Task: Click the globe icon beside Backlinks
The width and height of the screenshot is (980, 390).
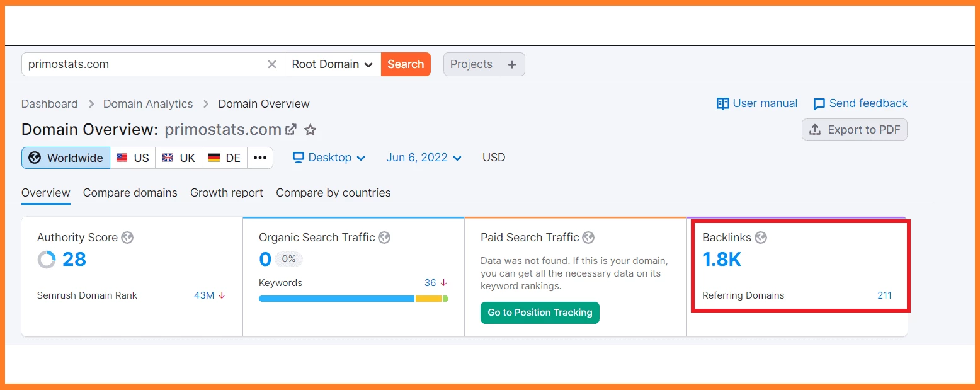Action: tap(761, 238)
